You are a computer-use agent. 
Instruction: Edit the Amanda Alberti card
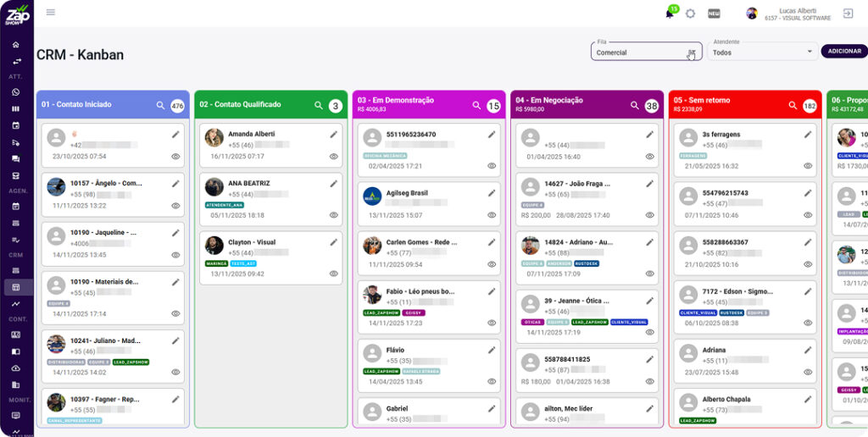pos(334,135)
